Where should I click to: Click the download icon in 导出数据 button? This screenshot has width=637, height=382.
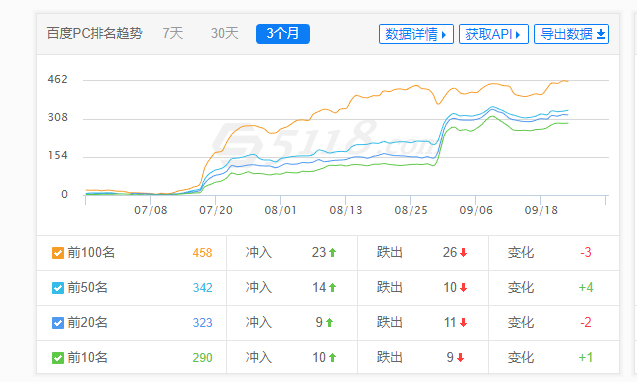pyautogui.click(x=601, y=34)
